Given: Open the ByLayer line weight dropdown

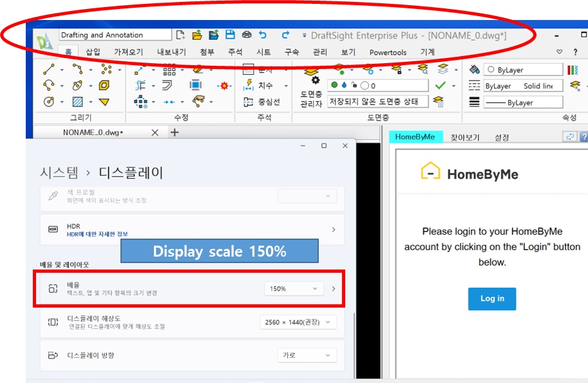Looking at the screenshot, I should [523, 103].
